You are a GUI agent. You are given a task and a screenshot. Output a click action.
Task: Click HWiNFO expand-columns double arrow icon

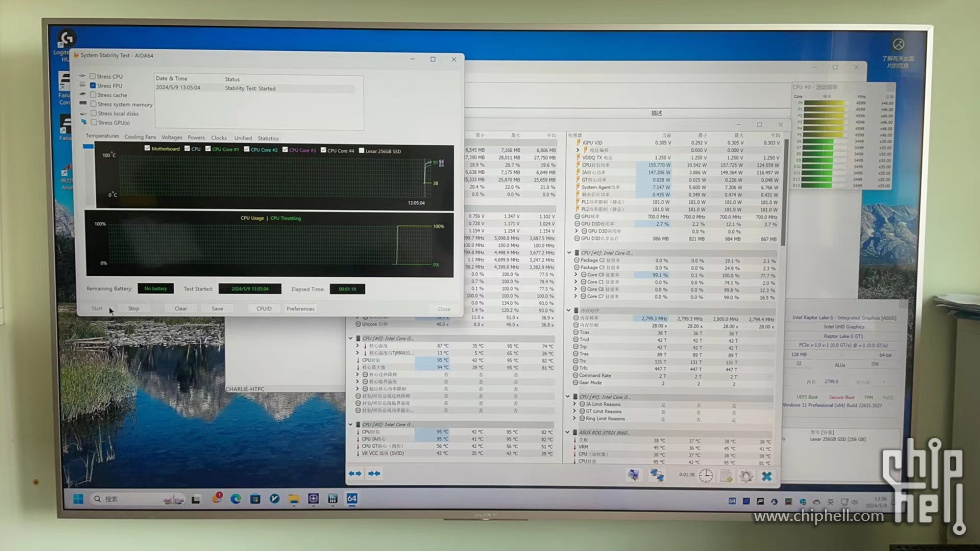tap(354, 474)
